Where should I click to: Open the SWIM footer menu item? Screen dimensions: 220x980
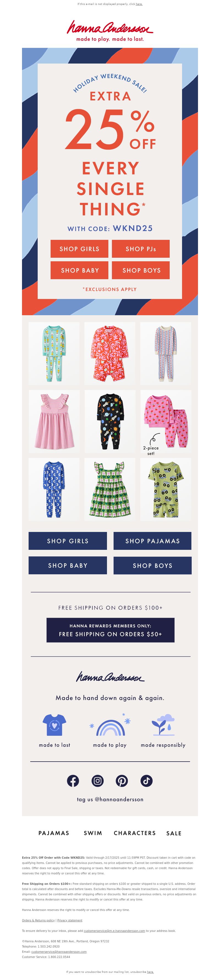tap(93, 833)
